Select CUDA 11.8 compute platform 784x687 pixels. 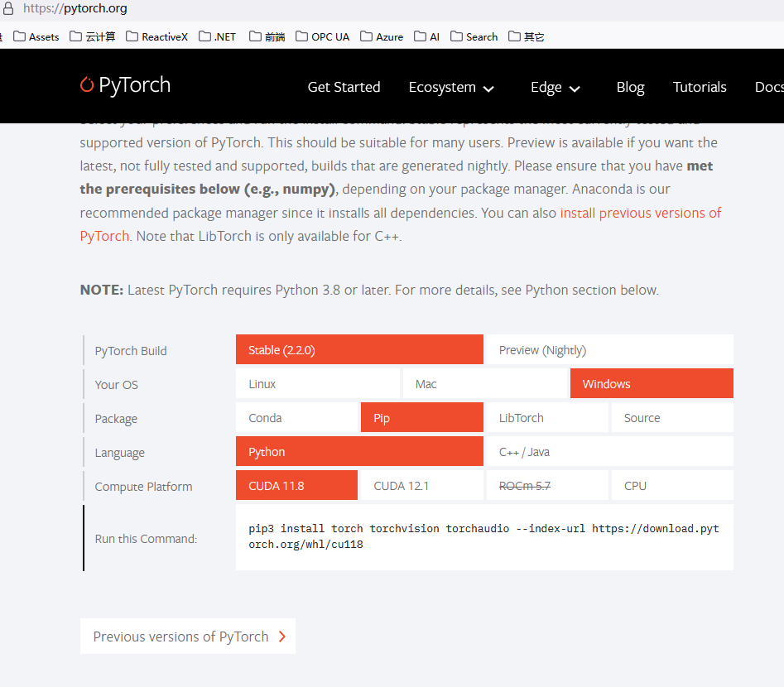tap(297, 486)
